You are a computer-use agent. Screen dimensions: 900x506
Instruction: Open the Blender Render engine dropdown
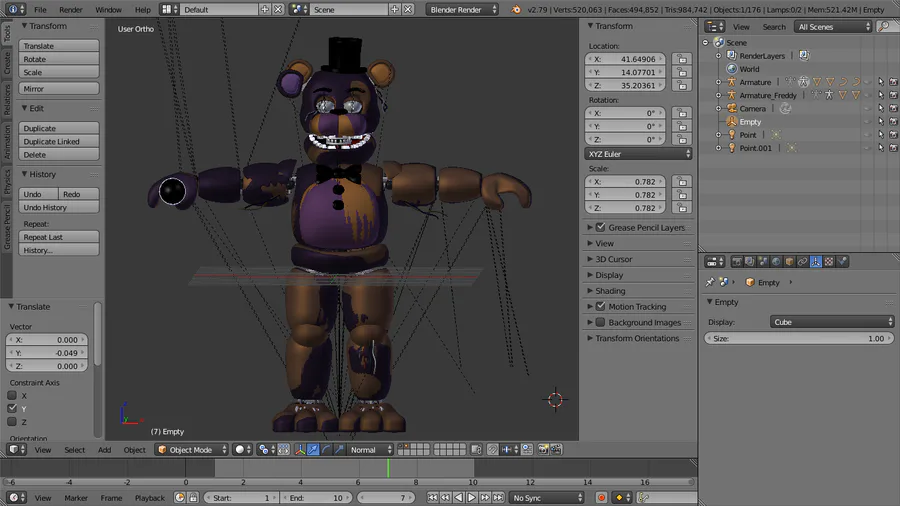463,10
